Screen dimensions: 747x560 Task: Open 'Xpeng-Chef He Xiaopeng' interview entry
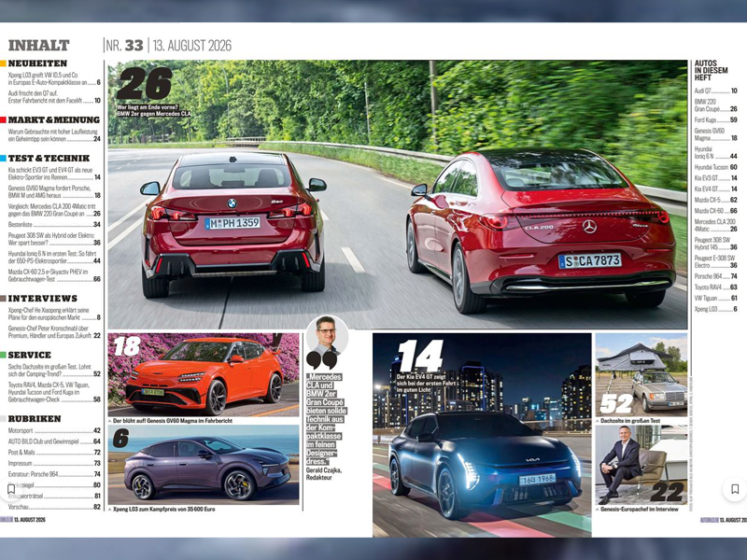click(x=54, y=314)
